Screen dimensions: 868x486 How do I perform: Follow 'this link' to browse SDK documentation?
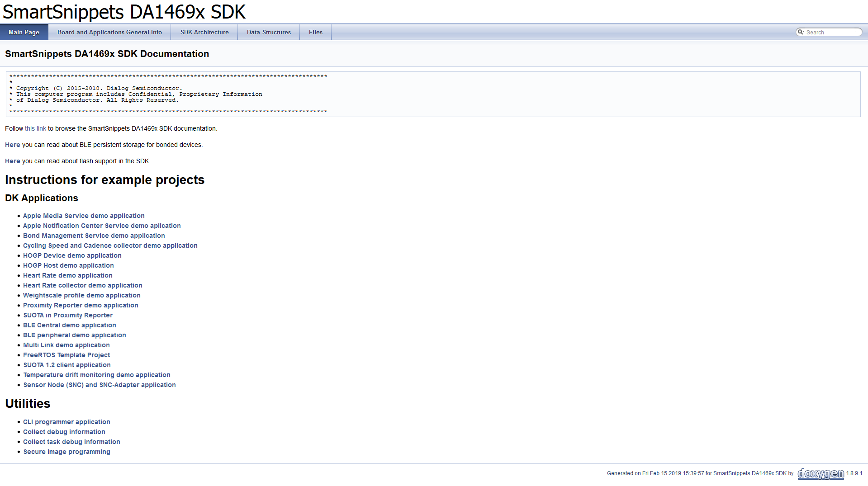35,128
